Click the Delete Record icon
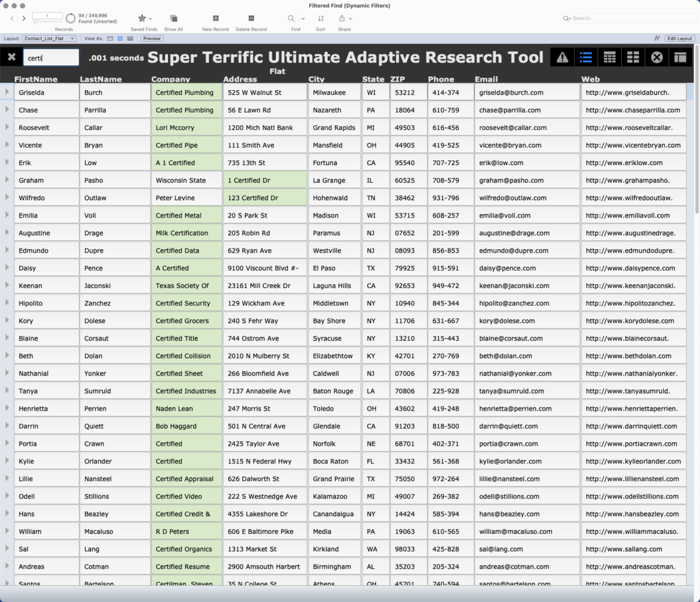This screenshot has height=602, width=700. point(251,18)
